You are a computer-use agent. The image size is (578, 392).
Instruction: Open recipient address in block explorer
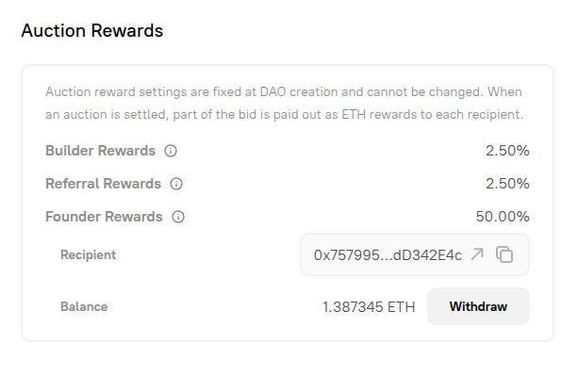478,254
